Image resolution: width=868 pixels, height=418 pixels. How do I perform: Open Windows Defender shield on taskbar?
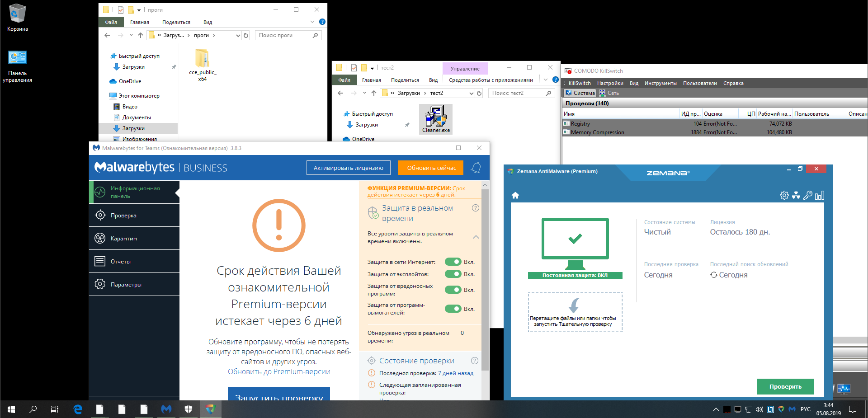click(189, 409)
